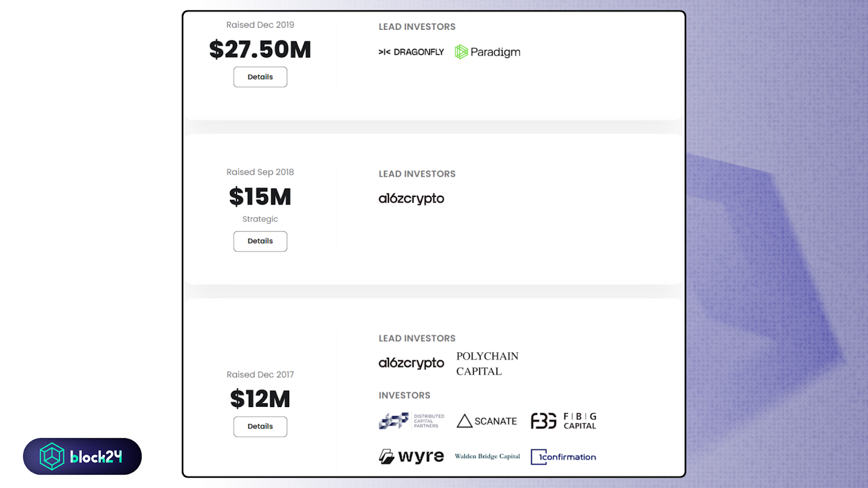Open Details for the $15M round

[x=260, y=241]
